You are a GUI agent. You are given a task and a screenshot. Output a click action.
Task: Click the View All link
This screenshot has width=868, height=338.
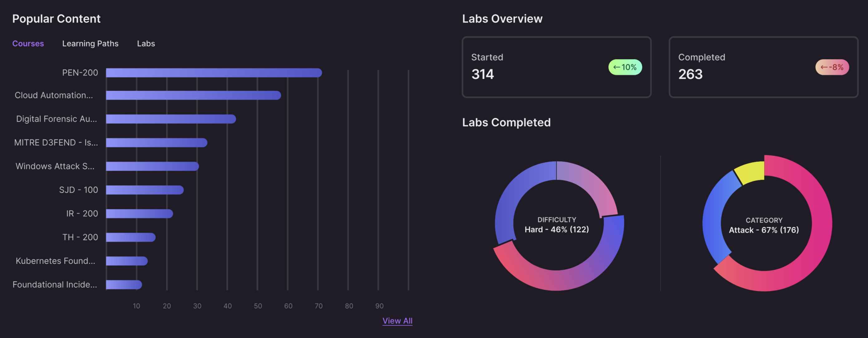pos(397,321)
